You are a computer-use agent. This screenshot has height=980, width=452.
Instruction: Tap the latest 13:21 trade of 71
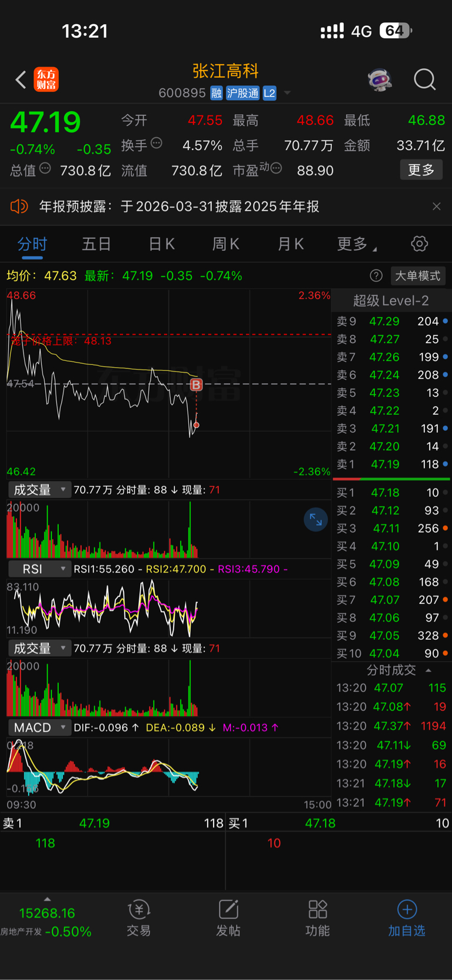(391, 802)
